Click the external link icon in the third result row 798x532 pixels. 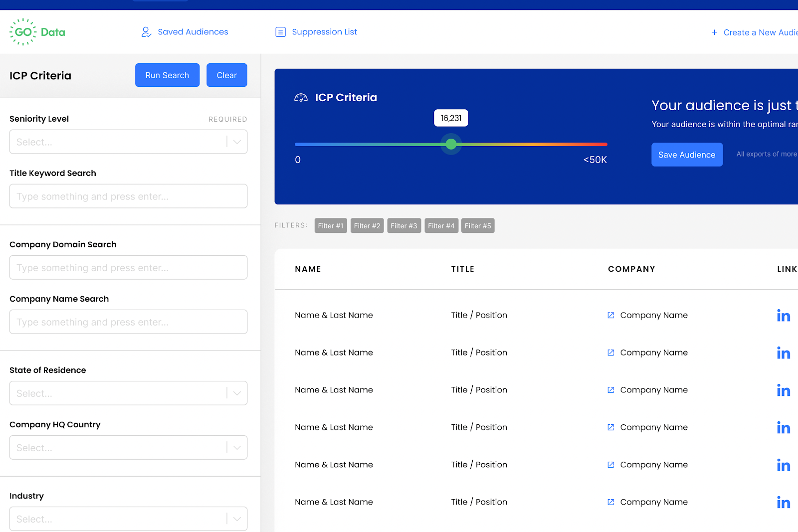[x=610, y=389]
